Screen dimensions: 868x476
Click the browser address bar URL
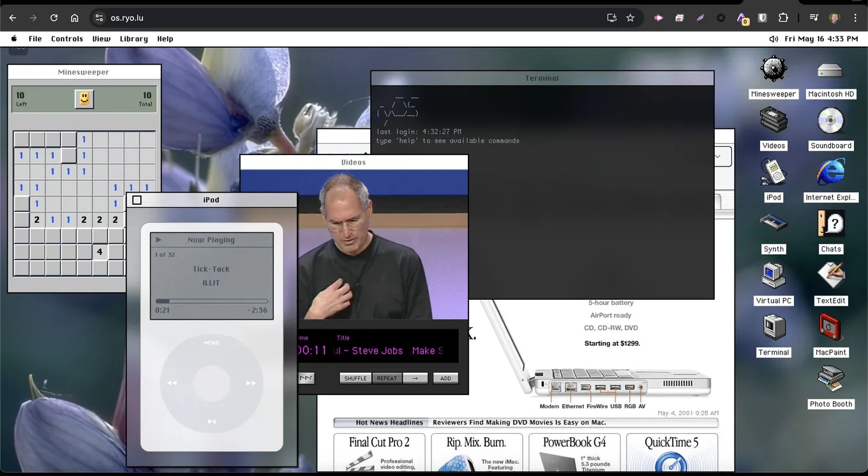point(127,18)
